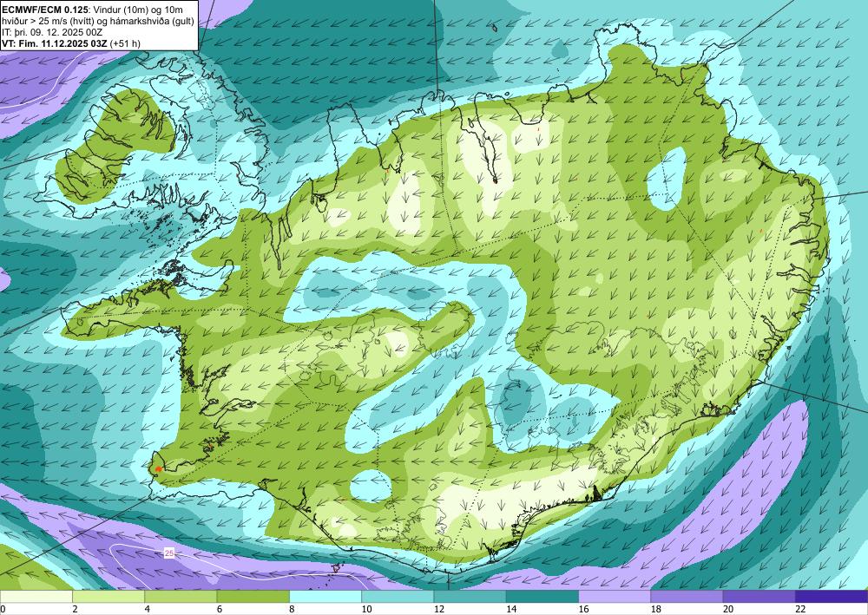Click the medium green 4–6 m/s legend swatch
The width and height of the screenshot is (868, 615).
click(x=181, y=597)
